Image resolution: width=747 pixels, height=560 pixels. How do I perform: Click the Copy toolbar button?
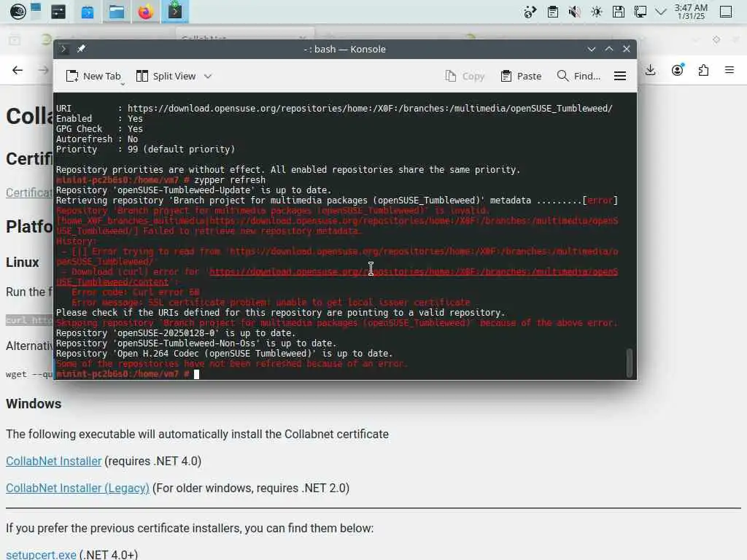pyautogui.click(x=465, y=76)
